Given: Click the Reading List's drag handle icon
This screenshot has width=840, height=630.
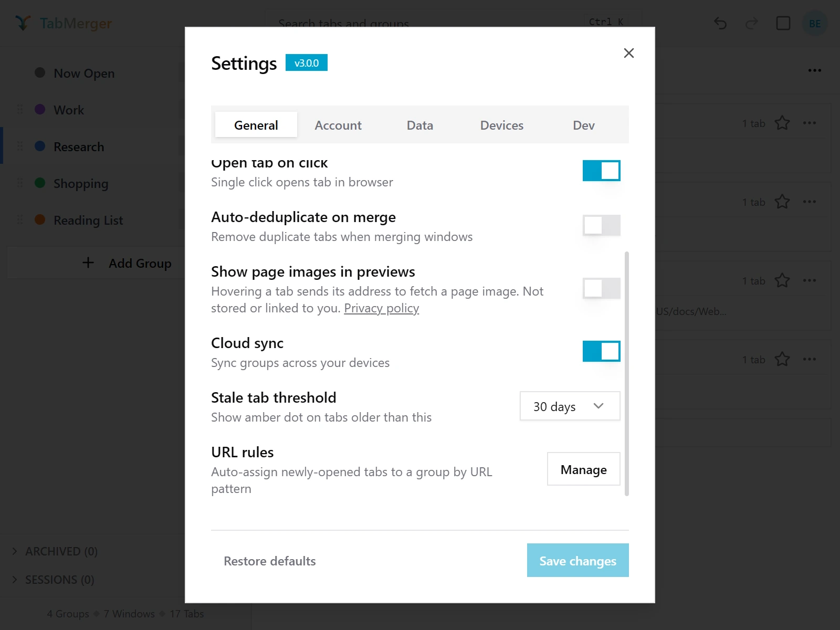Looking at the screenshot, I should [20, 219].
